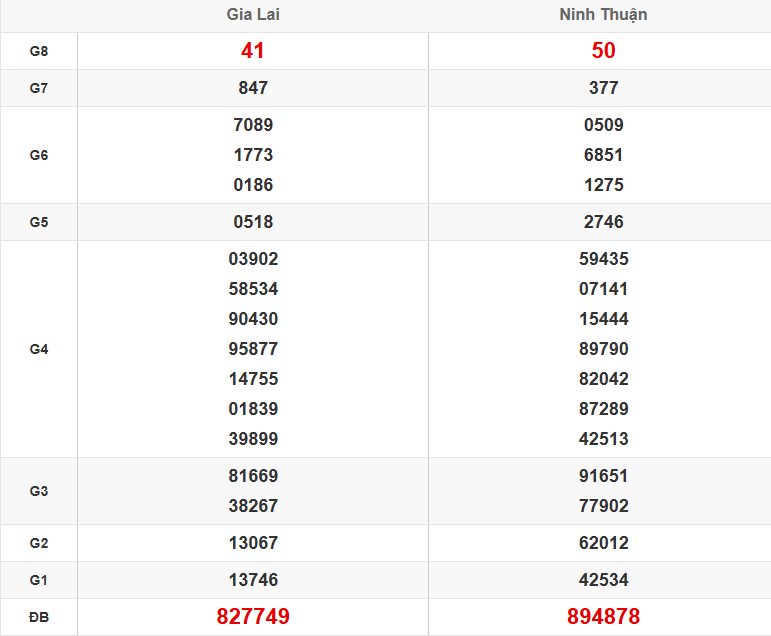This screenshot has width=771, height=636.
Task: Select the G8 row label
Action: 39,51
